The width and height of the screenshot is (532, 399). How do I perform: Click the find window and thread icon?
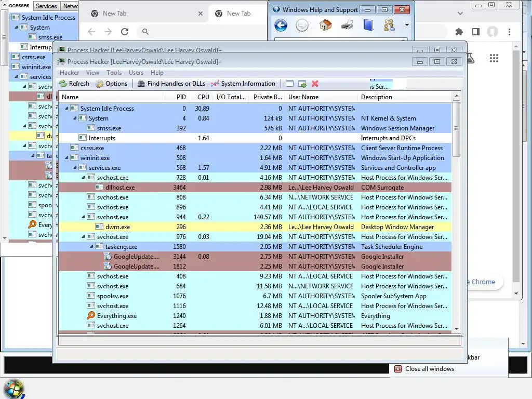coord(302,84)
